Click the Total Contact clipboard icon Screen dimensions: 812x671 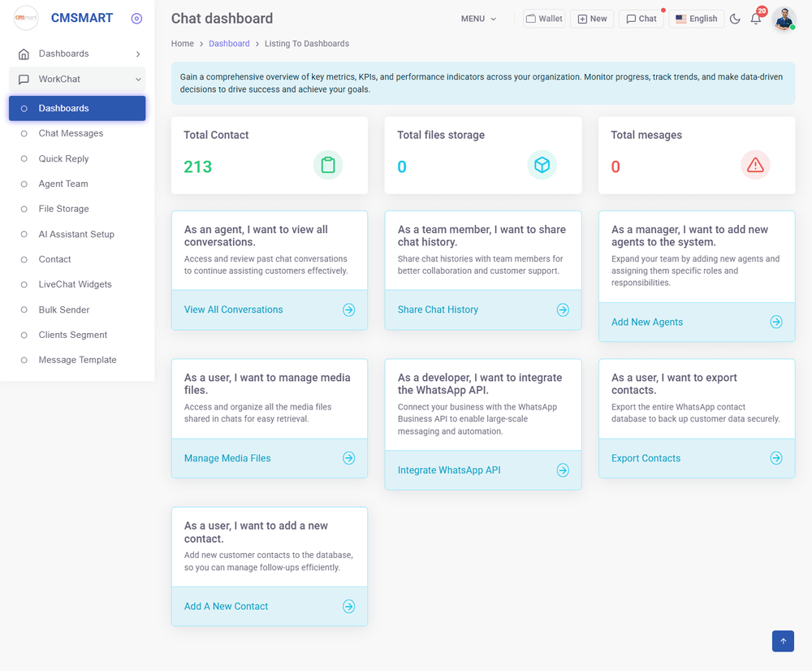click(328, 166)
